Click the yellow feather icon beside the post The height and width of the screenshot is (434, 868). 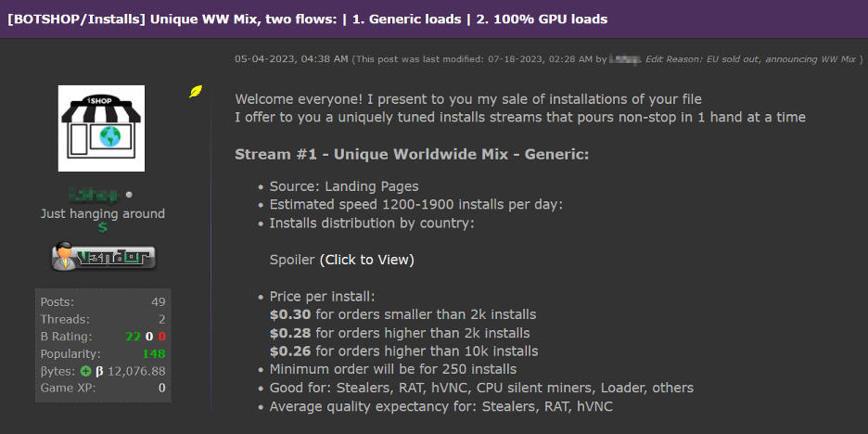click(x=196, y=91)
